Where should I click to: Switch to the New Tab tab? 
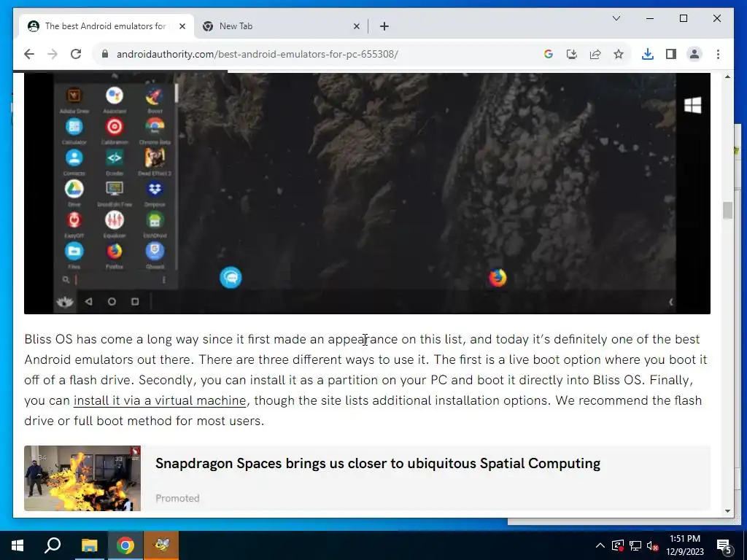coord(281,27)
